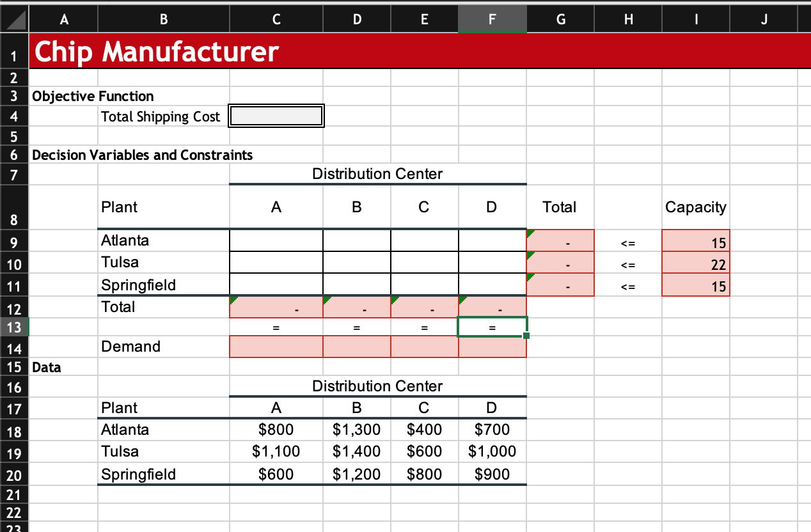Select the Atlanta to center A decision cell
Screen dimensions: 811x532
(x=276, y=241)
